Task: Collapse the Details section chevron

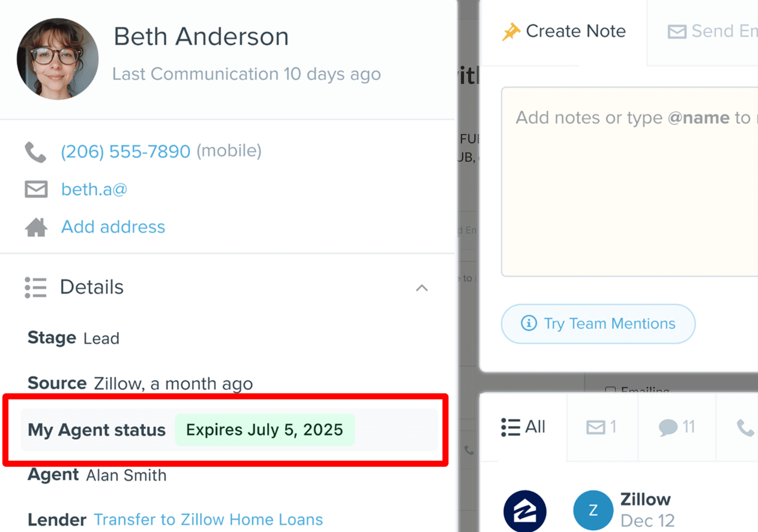Action: 422,288
